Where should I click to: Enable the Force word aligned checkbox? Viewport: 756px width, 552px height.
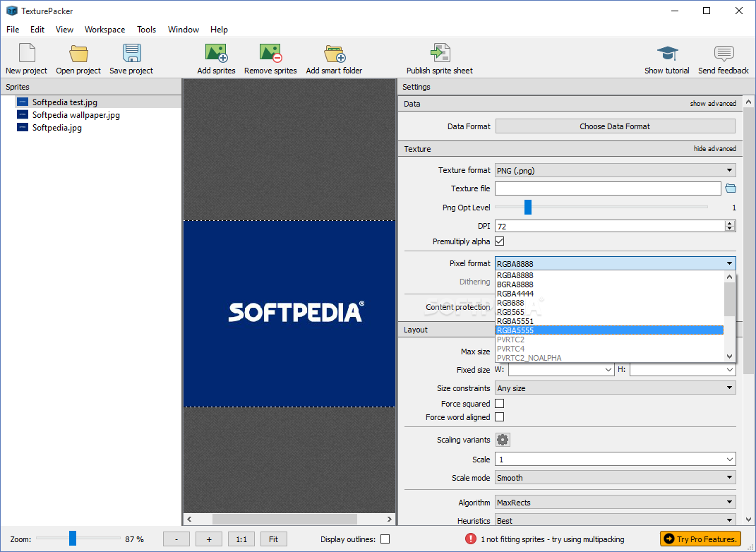(x=500, y=417)
